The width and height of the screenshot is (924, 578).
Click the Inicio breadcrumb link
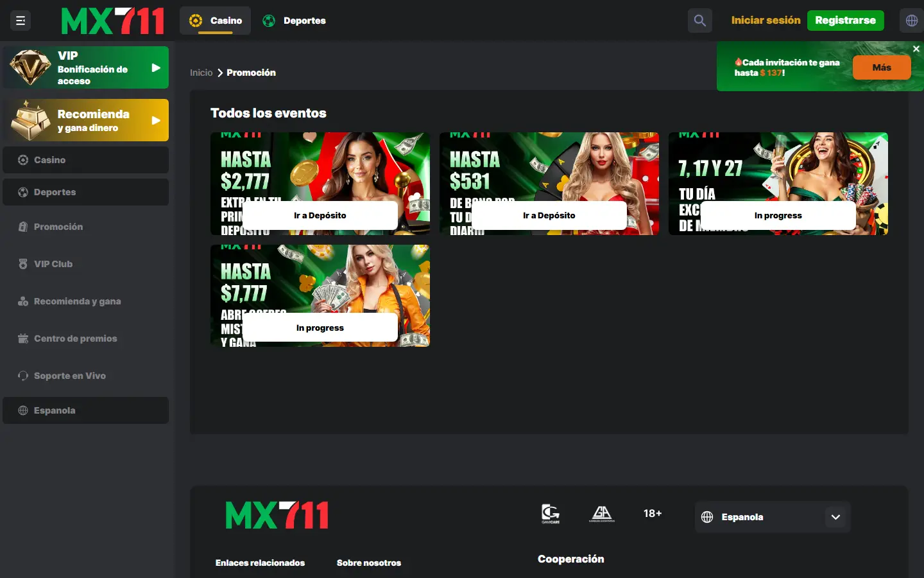[201, 73]
